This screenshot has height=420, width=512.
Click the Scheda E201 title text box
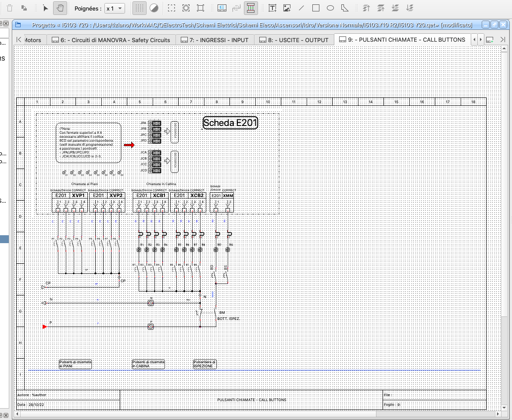[x=230, y=123]
